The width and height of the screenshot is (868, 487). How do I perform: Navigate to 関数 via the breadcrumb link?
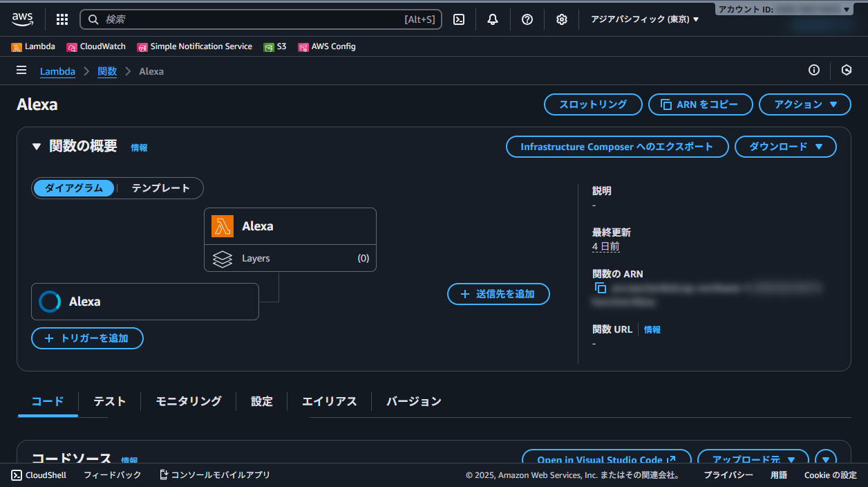[x=107, y=71]
